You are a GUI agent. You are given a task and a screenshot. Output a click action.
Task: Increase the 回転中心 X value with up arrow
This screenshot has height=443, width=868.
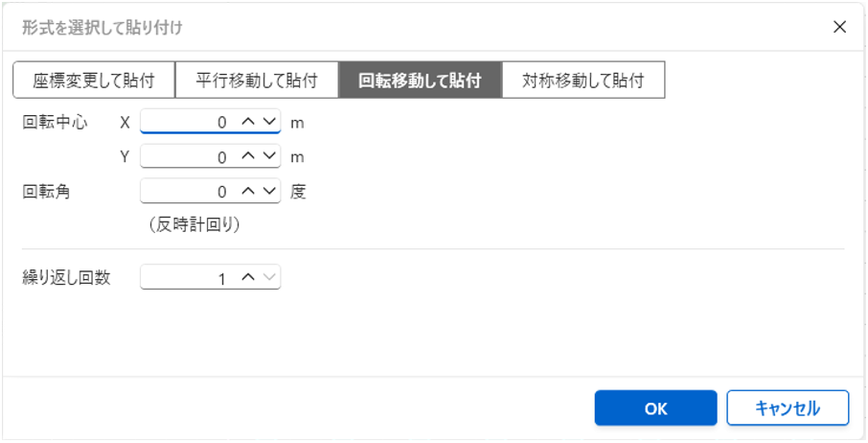click(247, 123)
